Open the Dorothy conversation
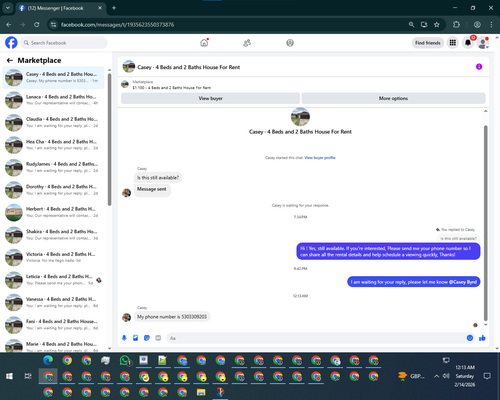 pos(53,190)
